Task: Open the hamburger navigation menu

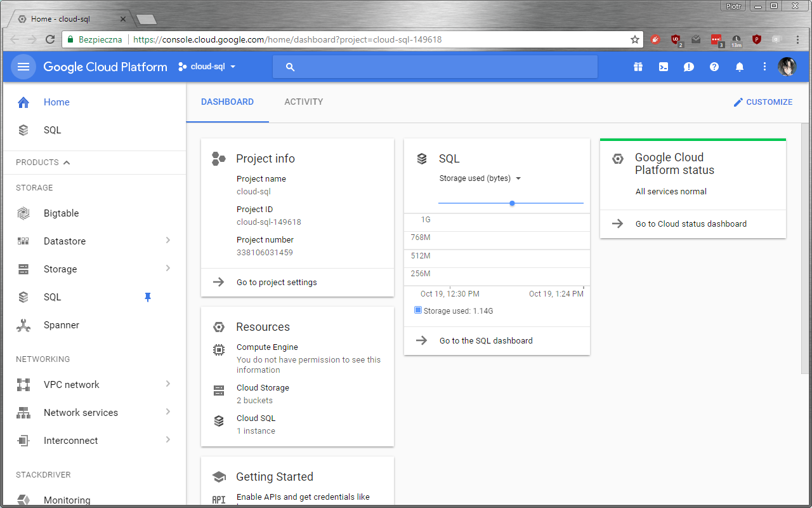Action: [23, 67]
